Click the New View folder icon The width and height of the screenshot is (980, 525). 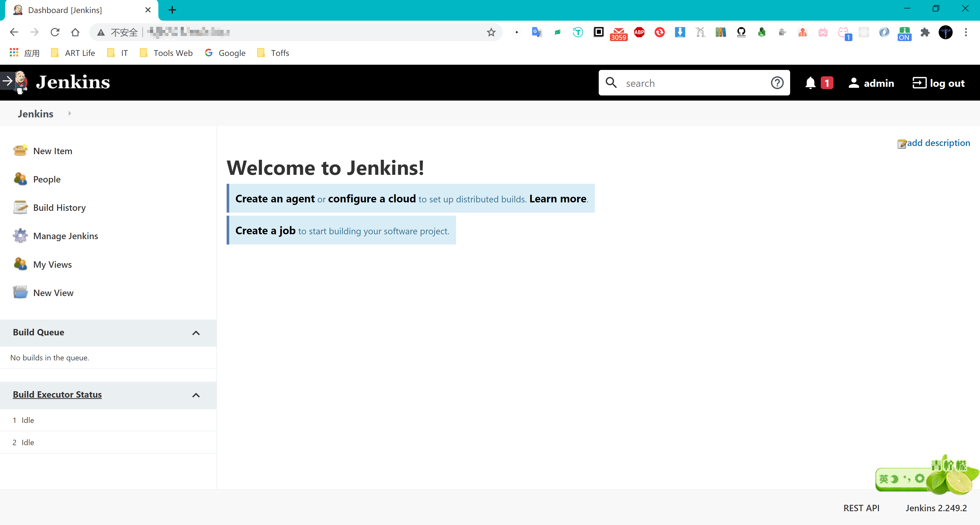point(20,292)
